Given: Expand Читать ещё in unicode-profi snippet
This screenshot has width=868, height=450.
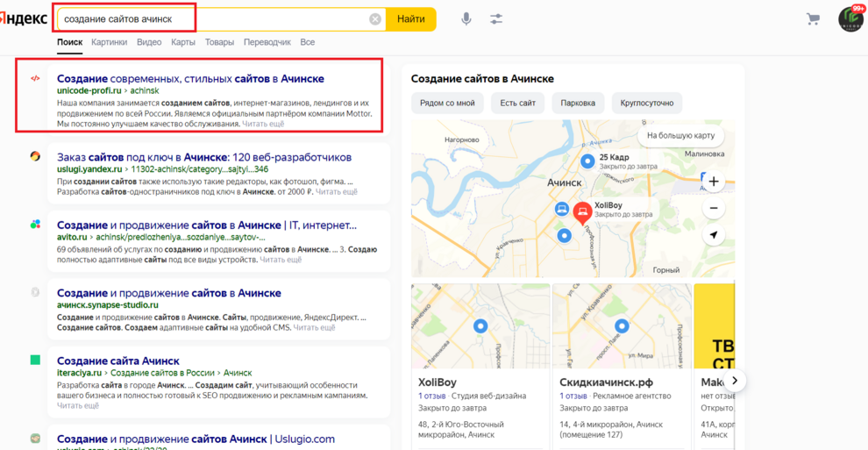Looking at the screenshot, I should click(263, 124).
